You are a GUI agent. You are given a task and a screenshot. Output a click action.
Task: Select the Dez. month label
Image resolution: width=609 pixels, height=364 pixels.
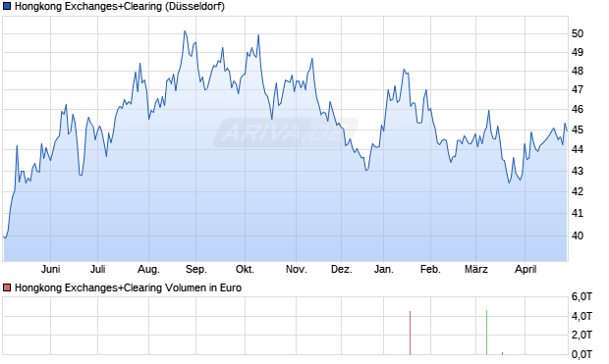click(342, 269)
